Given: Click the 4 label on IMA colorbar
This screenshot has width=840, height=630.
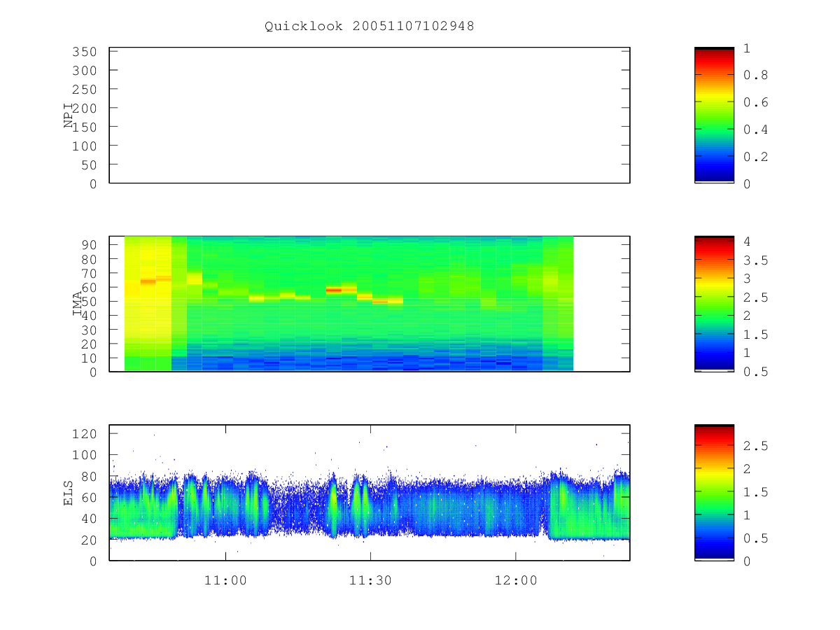Looking at the screenshot, I should 747,241.
